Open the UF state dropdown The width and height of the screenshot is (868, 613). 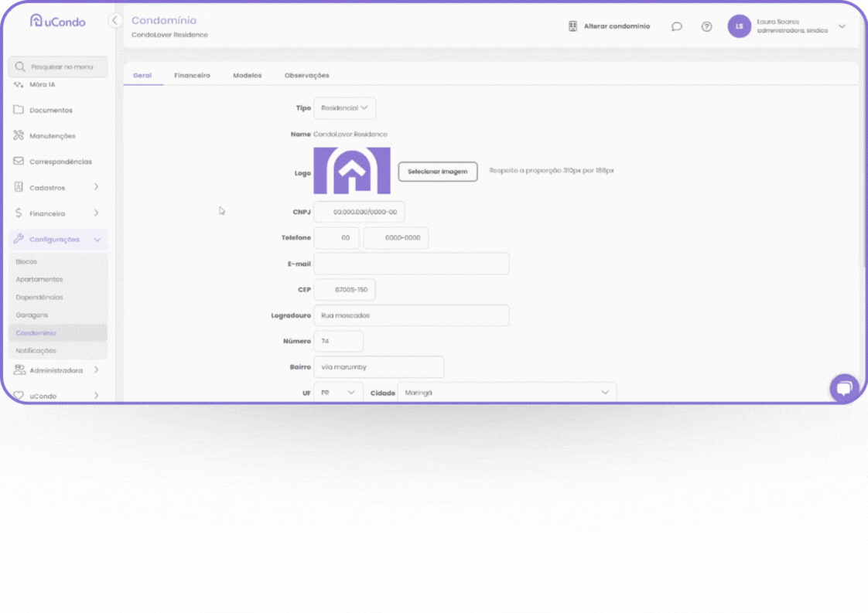(338, 393)
